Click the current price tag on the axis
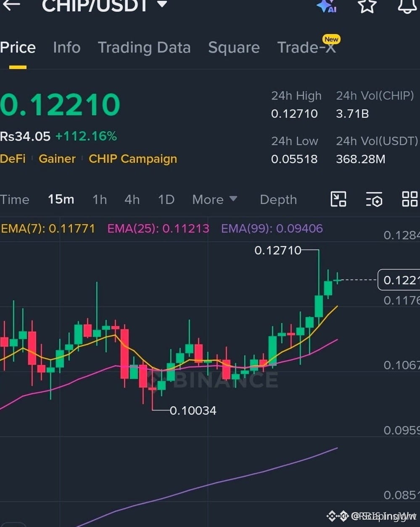This screenshot has width=420, height=527. [399, 280]
